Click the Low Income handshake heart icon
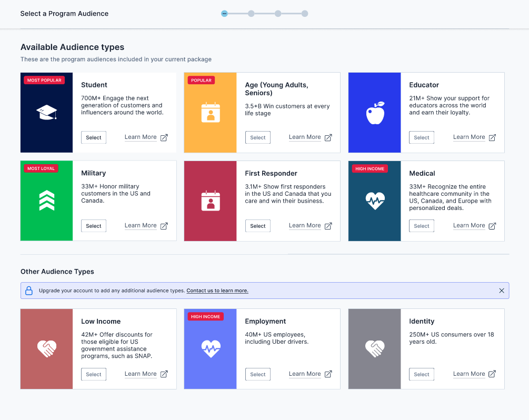 46,348
